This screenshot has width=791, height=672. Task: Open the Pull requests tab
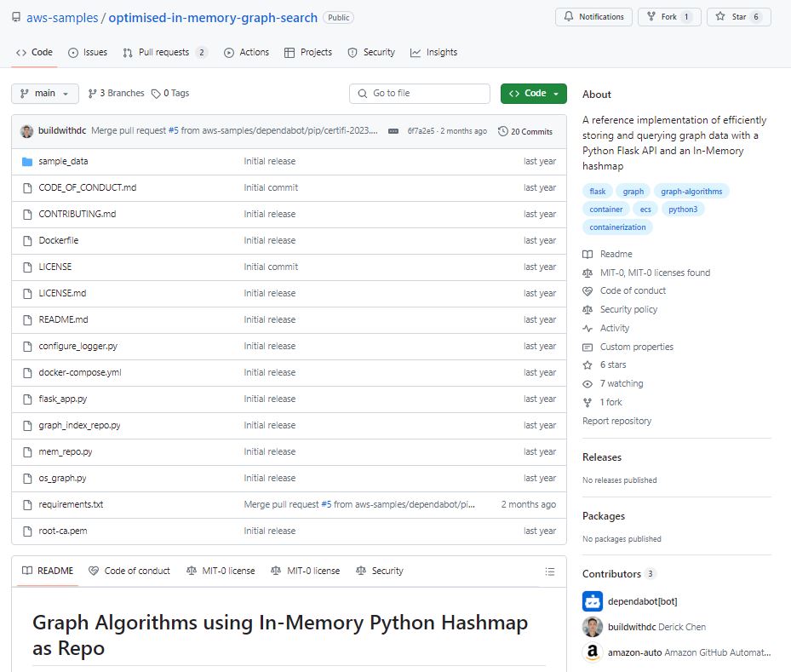165,53
